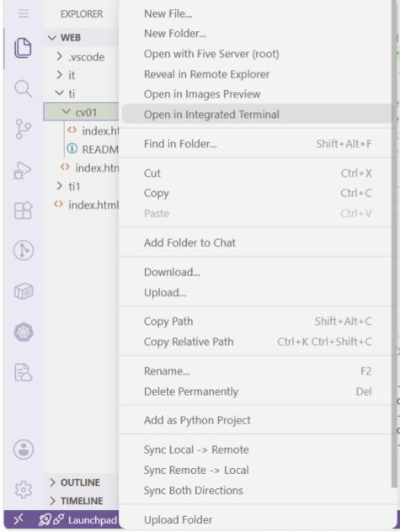Open the Run and Debug view
The image size is (400, 532).
point(23,170)
